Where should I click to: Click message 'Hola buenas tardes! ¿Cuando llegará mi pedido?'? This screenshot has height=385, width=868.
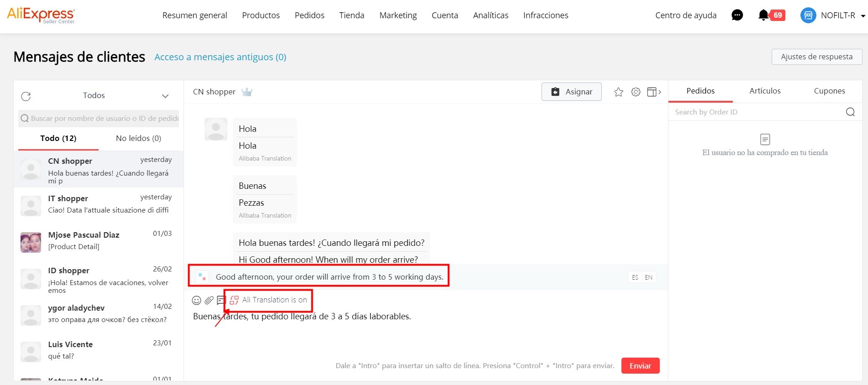point(331,243)
